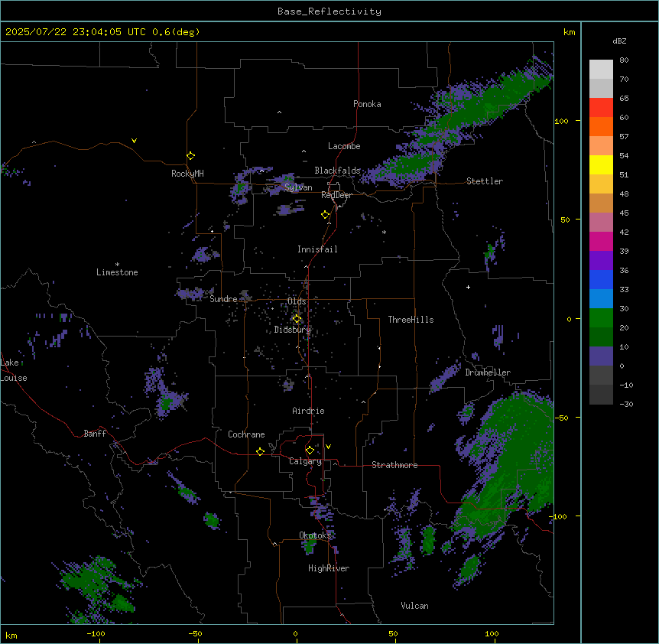Click the asterisk marker above Limestone
659x644 pixels.
117,265
